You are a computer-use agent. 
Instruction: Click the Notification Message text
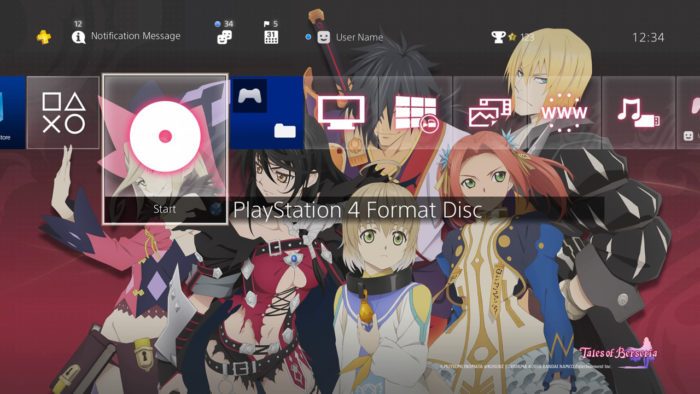tap(136, 36)
